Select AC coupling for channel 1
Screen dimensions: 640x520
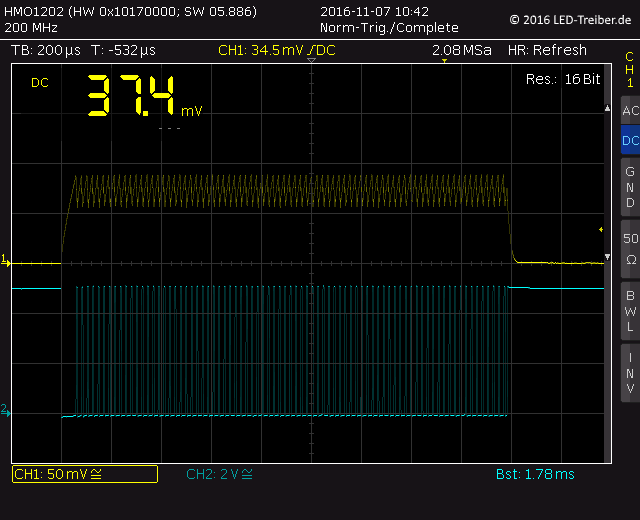click(x=630, y=111)
